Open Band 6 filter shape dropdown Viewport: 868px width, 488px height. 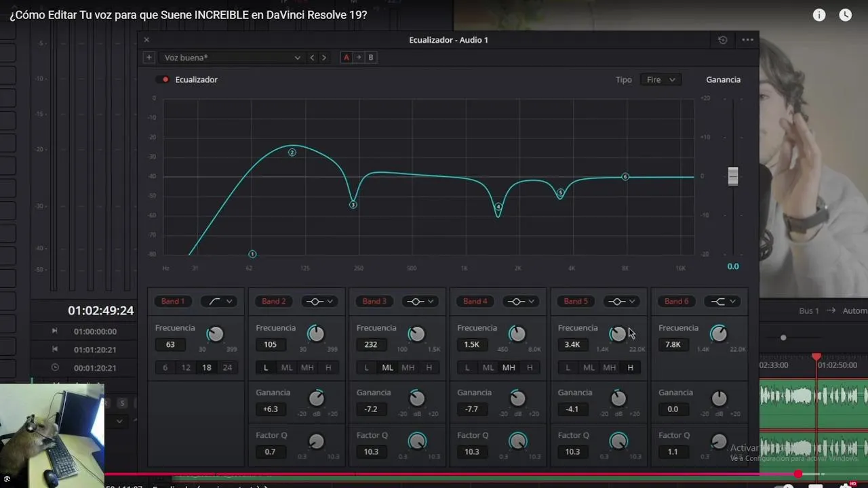(x=722, y=301)
